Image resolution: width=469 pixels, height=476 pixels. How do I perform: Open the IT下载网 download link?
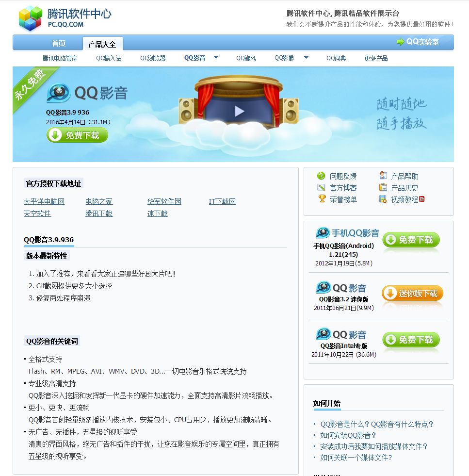tap(222, 201)
